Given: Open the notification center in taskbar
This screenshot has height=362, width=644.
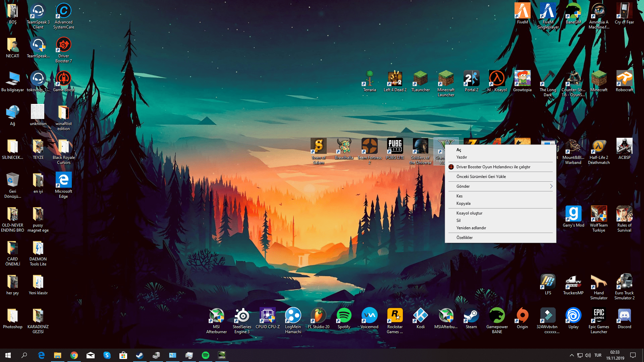Looking at the screenshot, I should click(633, 355).
